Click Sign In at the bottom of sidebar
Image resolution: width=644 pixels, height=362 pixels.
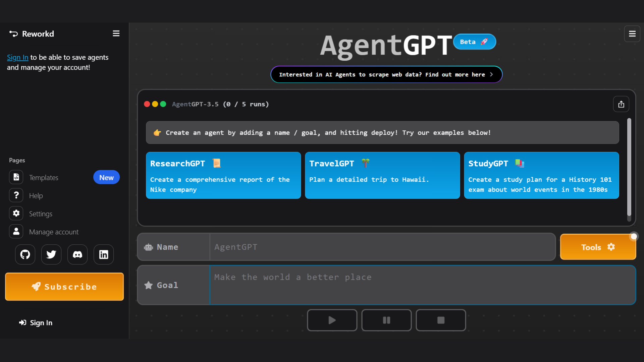pyautogui.click(x=36, y=323)
